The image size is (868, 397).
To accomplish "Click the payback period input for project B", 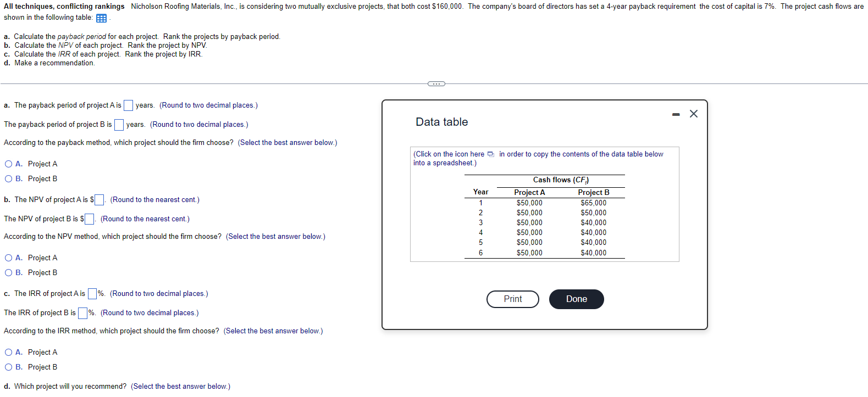I will 119,125.
